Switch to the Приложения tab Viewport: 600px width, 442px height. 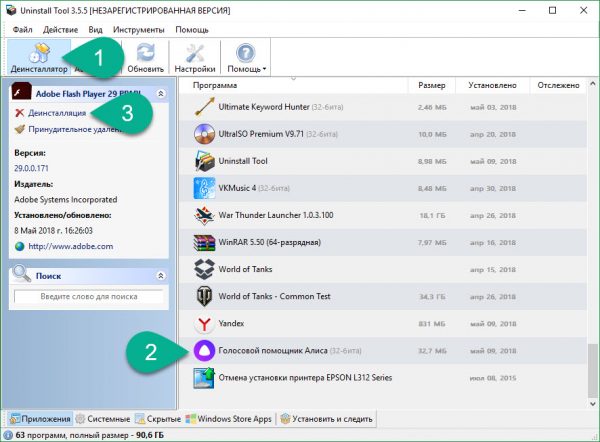40,419
